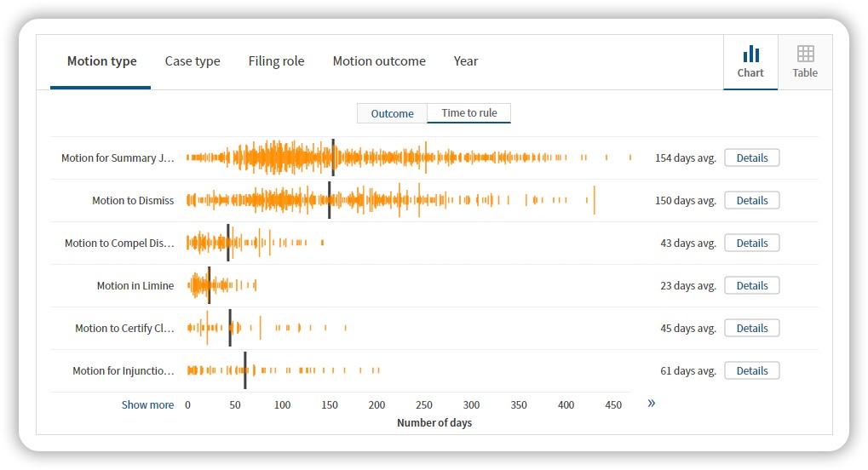
Task: Open Details for Motion to Certify Class
Action: pos(752,329)
